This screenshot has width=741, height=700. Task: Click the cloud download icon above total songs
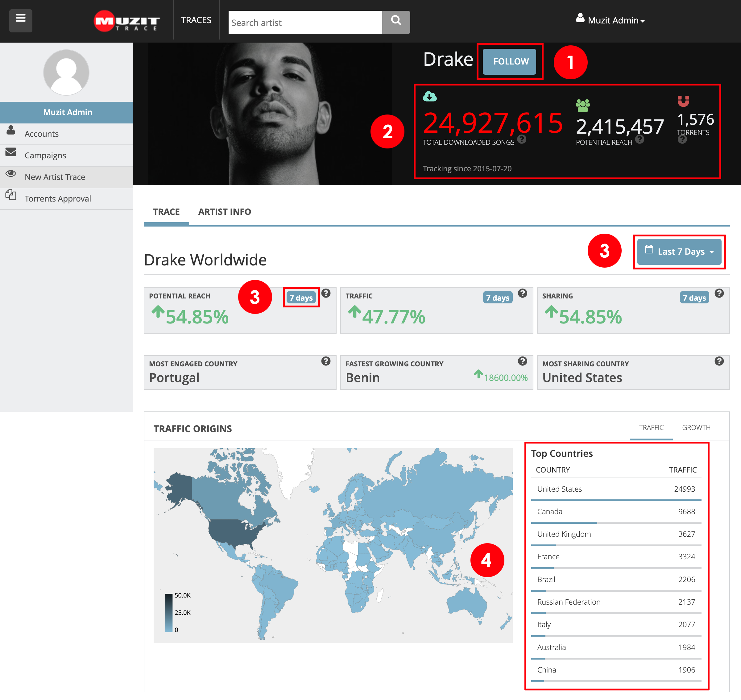(x=430, y=97)
